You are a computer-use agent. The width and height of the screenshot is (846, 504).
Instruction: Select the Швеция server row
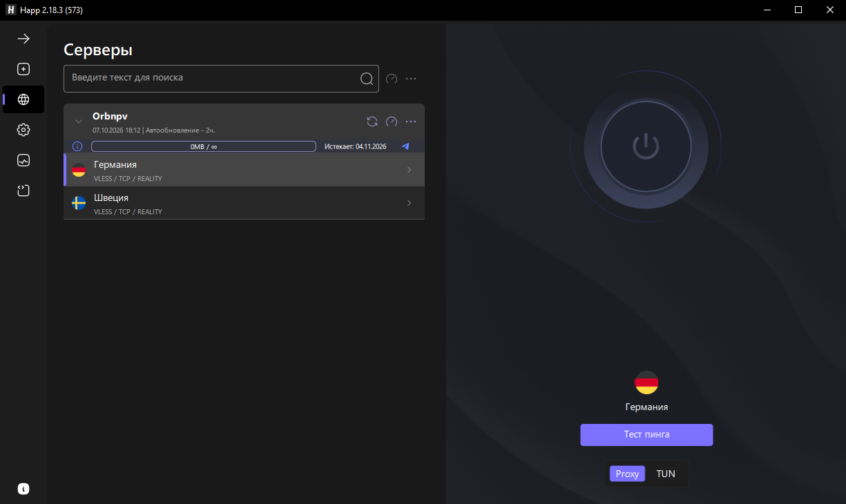tap(244, 203)
